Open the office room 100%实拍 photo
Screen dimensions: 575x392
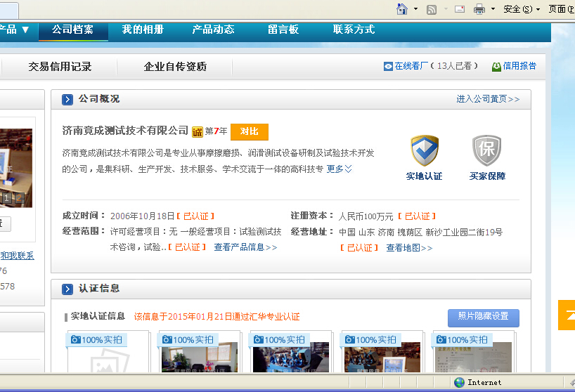click(200, 353)
